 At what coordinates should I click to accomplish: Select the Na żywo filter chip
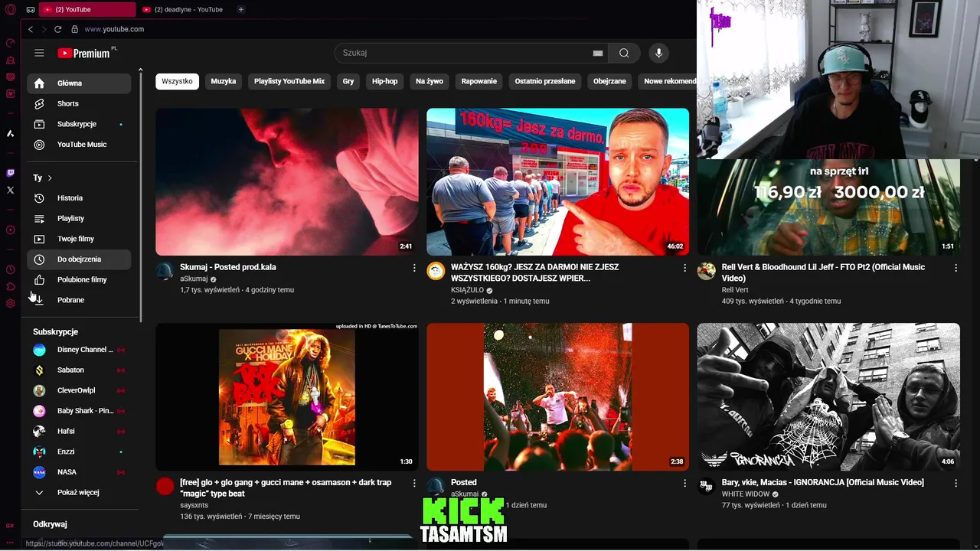tap(430, 81)
